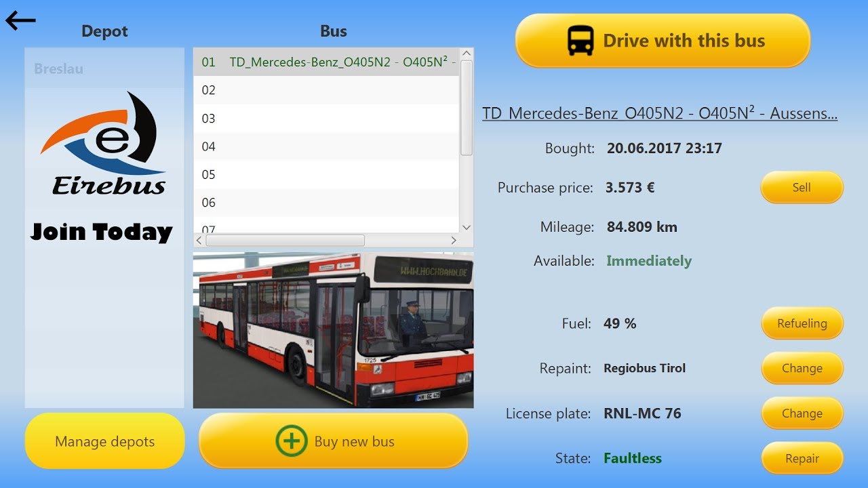Click the Immediately availability text
This screenshot has height=488, width=868.
point(649,261)
